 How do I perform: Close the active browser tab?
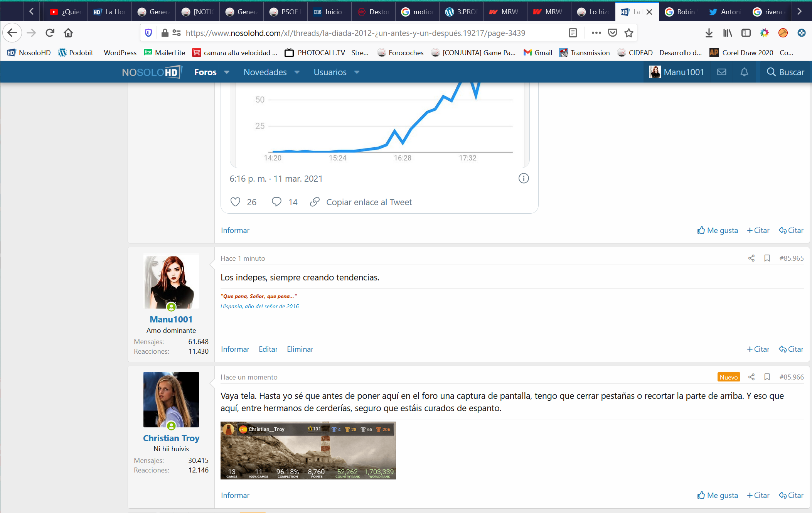click(649, 12)
